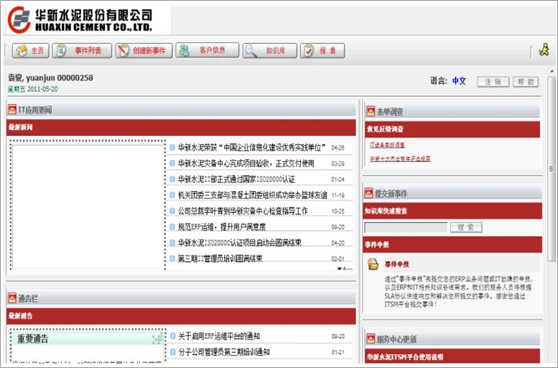
Task: Open news 机关团委三支部 basketball match
Action: coord(252,195)
